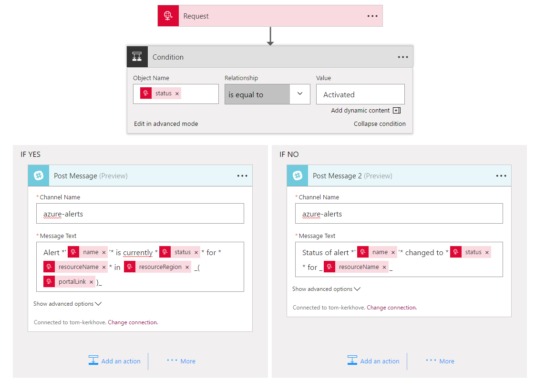The width and height of the screenshot is (535, 392).
Task: Click Edit in advanced mode
Action: point(165,123)
